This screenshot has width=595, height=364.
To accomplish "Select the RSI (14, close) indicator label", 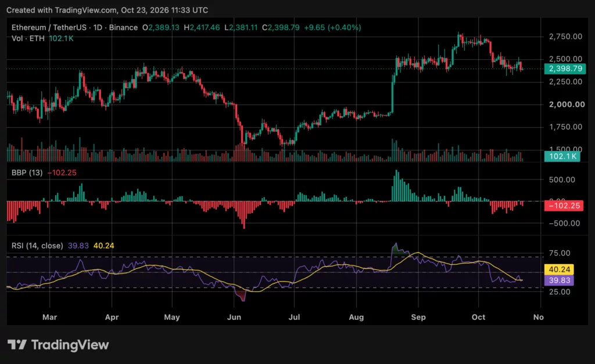I will tap(37, 246).
